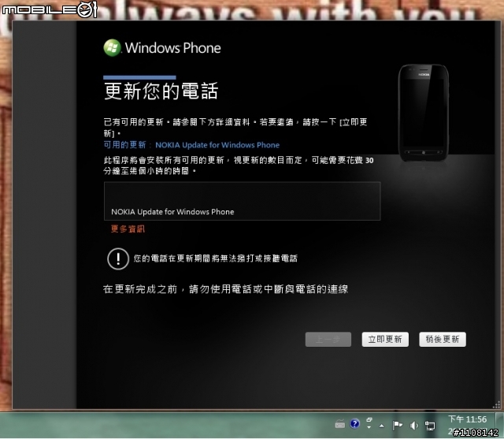Click the window resize grip corner
This screenshot has width=504, height=439.
pos(497,405)
